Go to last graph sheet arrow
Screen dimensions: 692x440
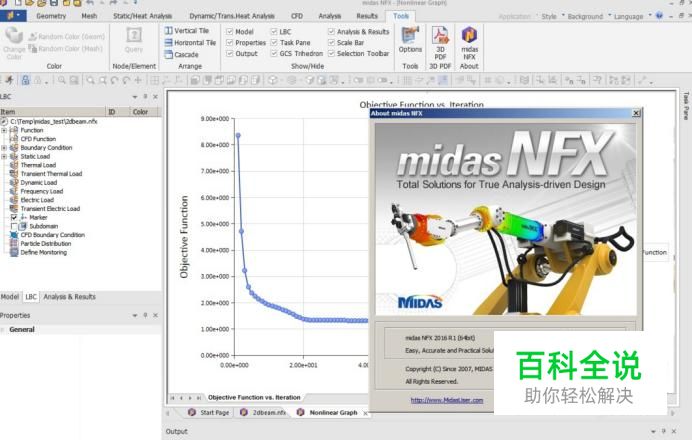click(x=199, y=398)
